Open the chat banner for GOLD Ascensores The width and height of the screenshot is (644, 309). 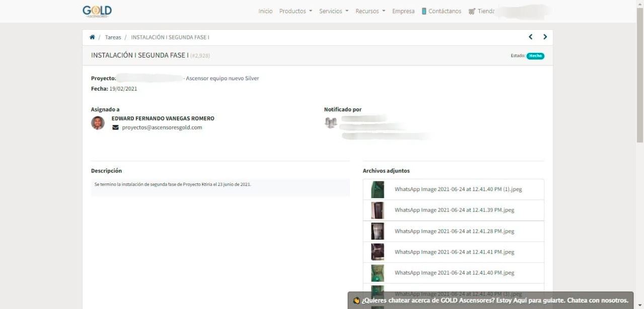[490, 300]
